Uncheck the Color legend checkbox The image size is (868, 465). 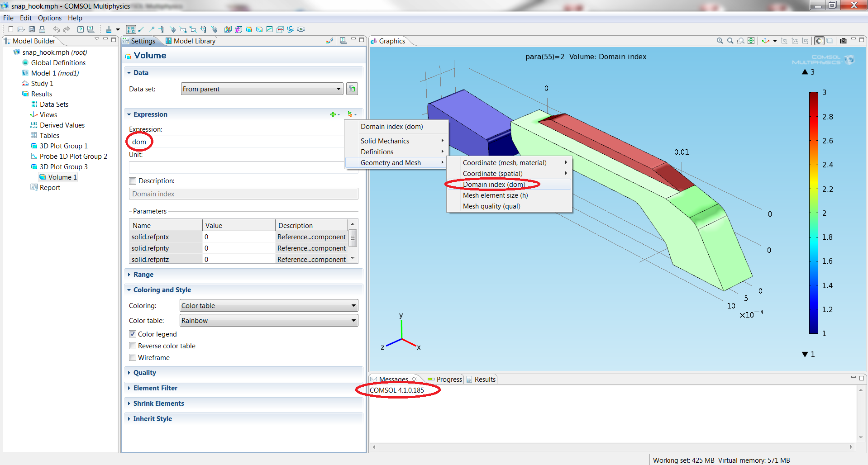tap(133, 334)
